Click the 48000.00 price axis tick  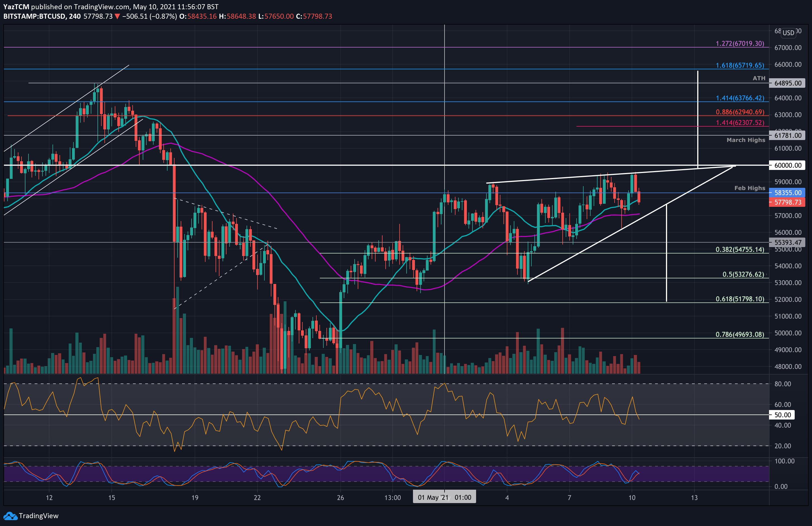click(x=788, y=366)
